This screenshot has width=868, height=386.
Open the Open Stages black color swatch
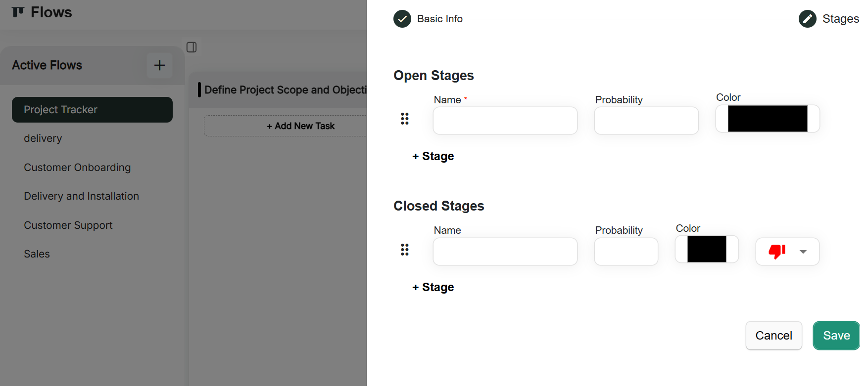pyautogui.click(x=768, y=119)
